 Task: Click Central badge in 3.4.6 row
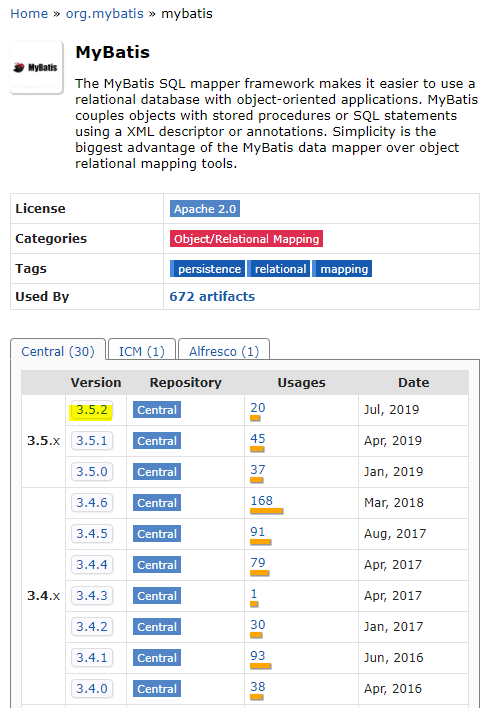157,503
